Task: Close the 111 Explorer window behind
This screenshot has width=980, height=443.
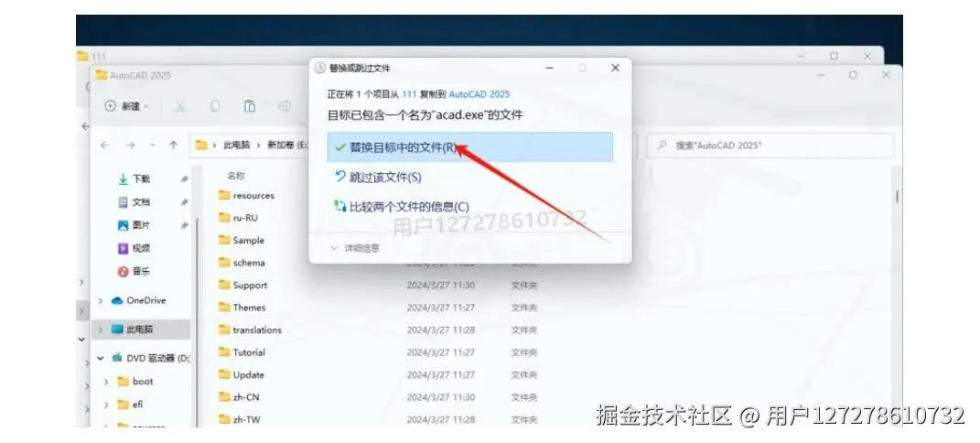Action: tap(867, 56)
